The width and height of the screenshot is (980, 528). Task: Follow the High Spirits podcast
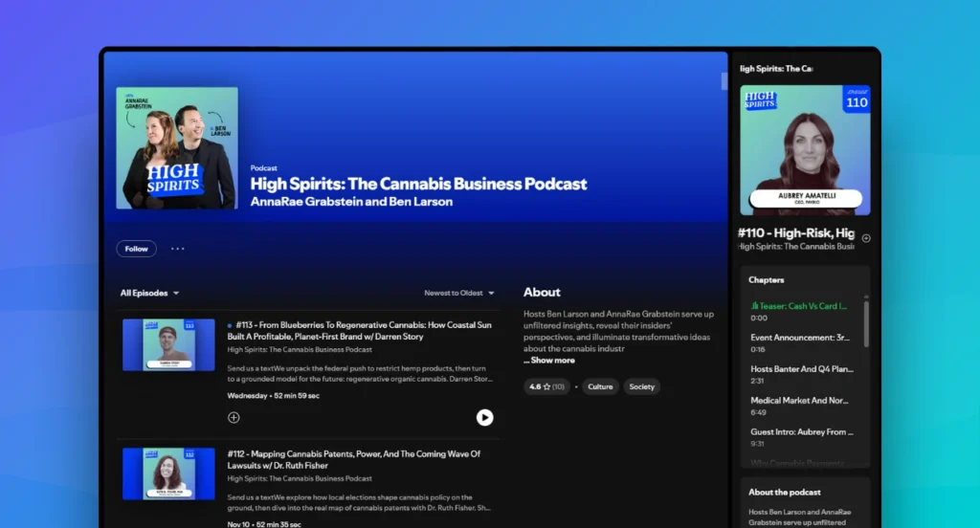pos(136,249)
